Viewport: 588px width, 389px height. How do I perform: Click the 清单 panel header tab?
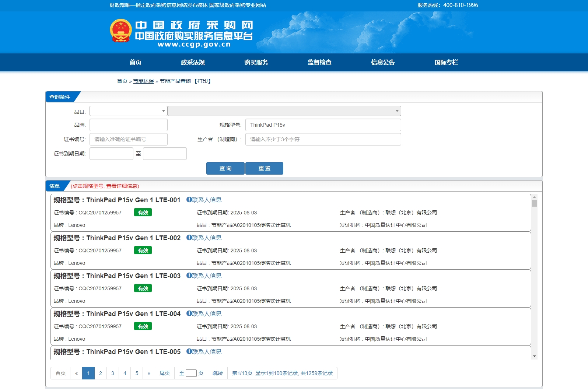tap(55, 186)
